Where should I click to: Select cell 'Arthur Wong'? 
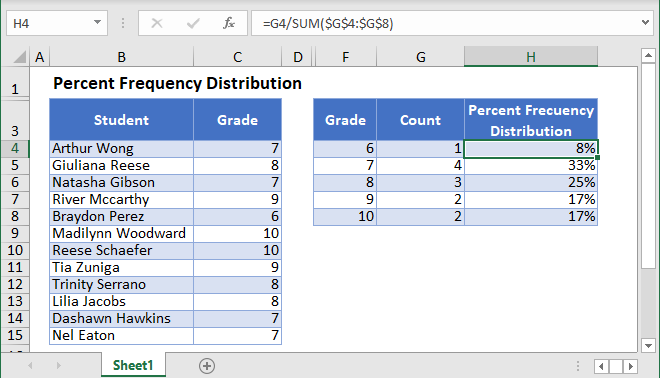coord(121,148)
